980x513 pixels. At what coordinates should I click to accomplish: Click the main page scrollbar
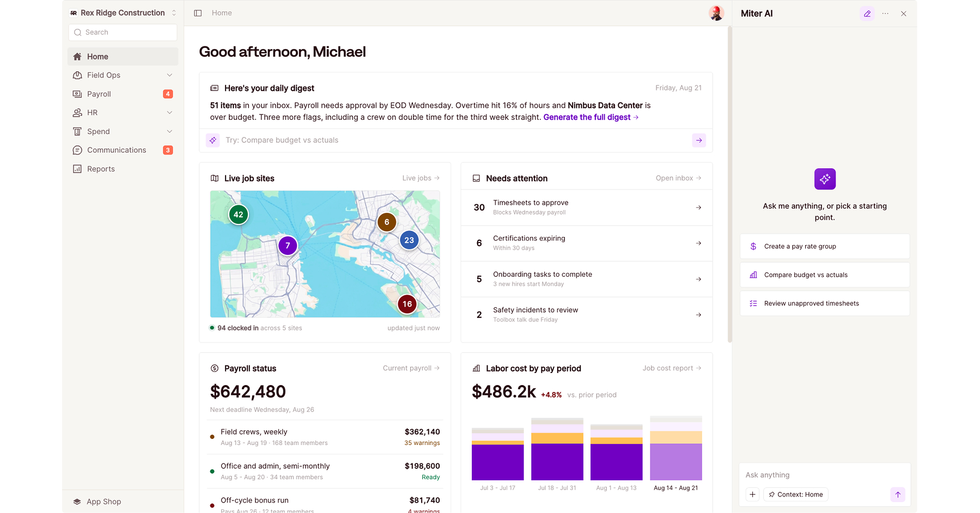729,185
